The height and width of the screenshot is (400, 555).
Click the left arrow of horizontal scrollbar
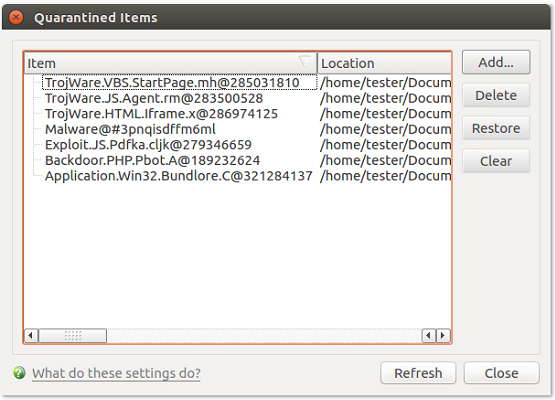tap(31, 335)
